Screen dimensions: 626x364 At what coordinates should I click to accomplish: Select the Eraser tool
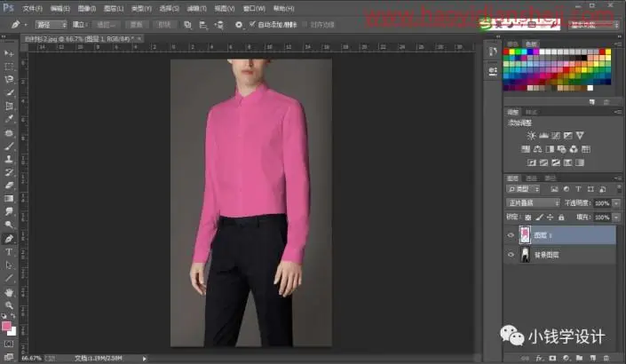tap(9, 186)
